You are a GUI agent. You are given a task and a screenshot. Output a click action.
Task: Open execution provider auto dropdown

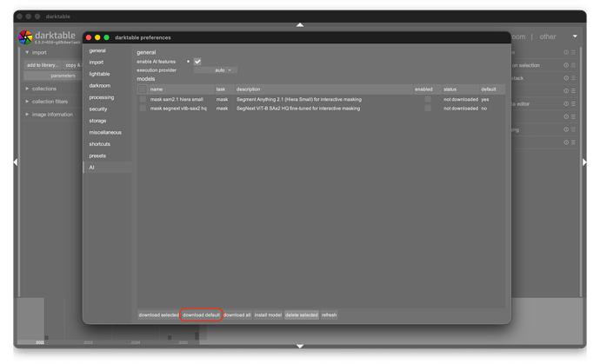click(216, 70)
